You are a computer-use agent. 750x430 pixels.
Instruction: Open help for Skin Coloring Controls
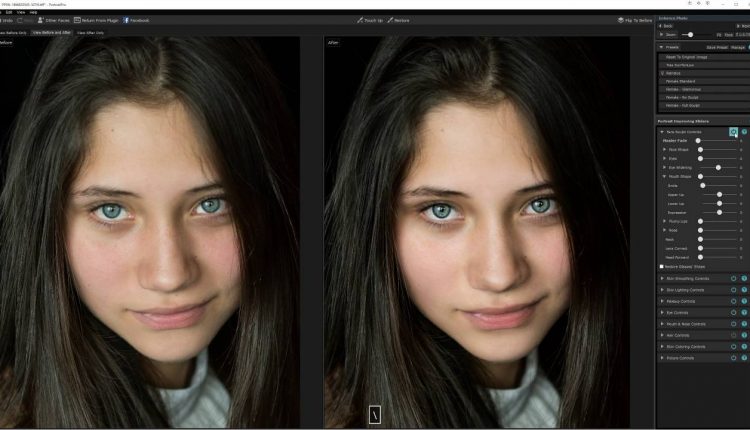pos(744,346)
